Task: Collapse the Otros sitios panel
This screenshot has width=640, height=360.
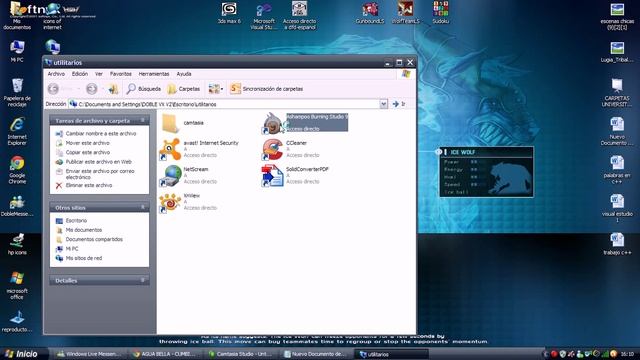Action: pos(142,207)
